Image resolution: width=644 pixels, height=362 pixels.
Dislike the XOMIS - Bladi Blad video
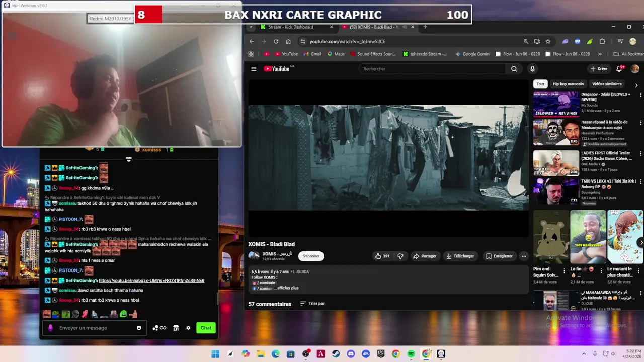[400, 256]
